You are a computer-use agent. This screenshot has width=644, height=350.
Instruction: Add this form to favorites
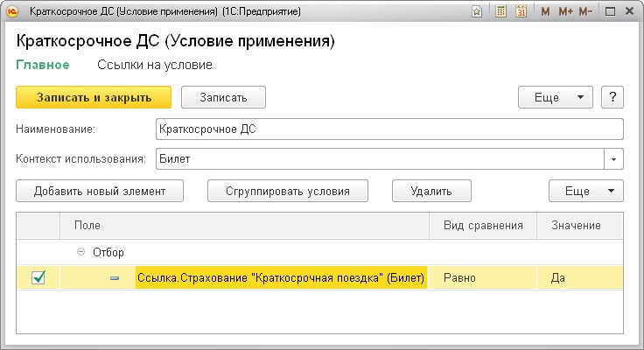click(477, 12)
